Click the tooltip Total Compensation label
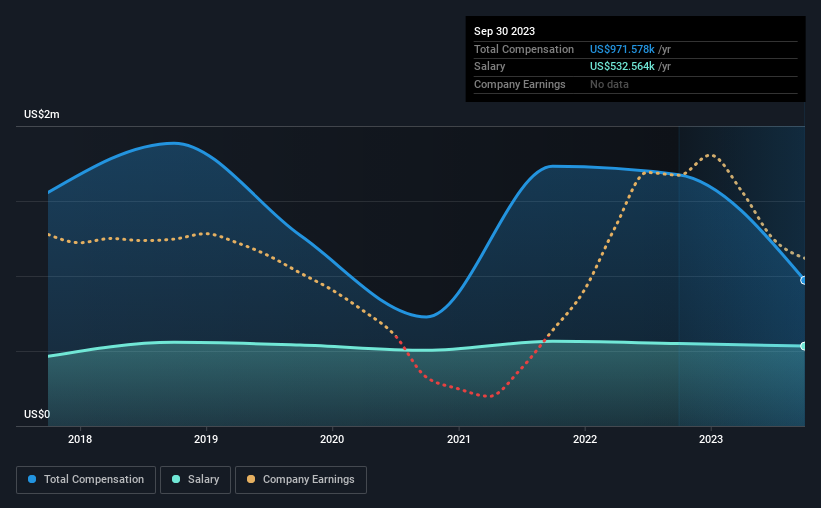The height and width of the screenshot is (508, 821). pyautogui.click(x=524, y=49)
